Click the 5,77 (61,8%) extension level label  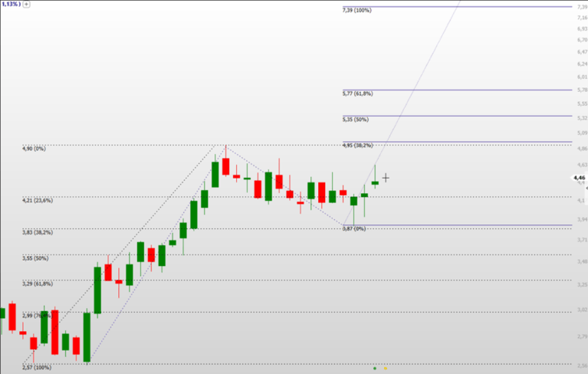tap(357, 93)
